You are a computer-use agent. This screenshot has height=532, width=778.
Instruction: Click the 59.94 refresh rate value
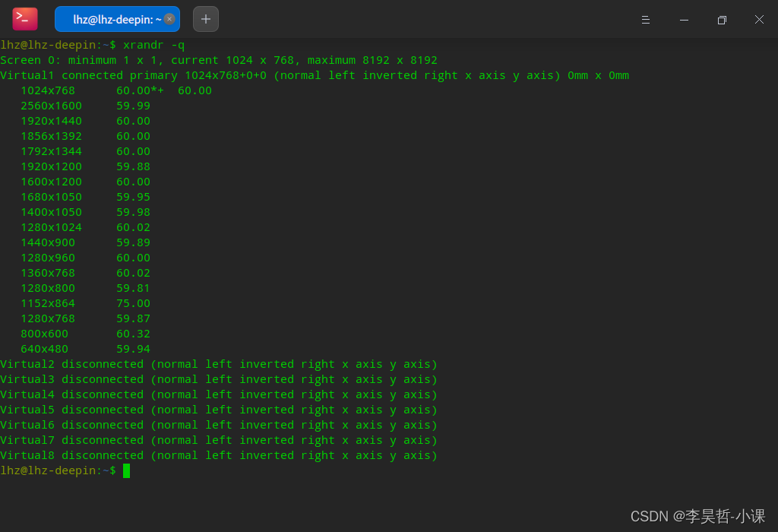(x=133, y=349)
